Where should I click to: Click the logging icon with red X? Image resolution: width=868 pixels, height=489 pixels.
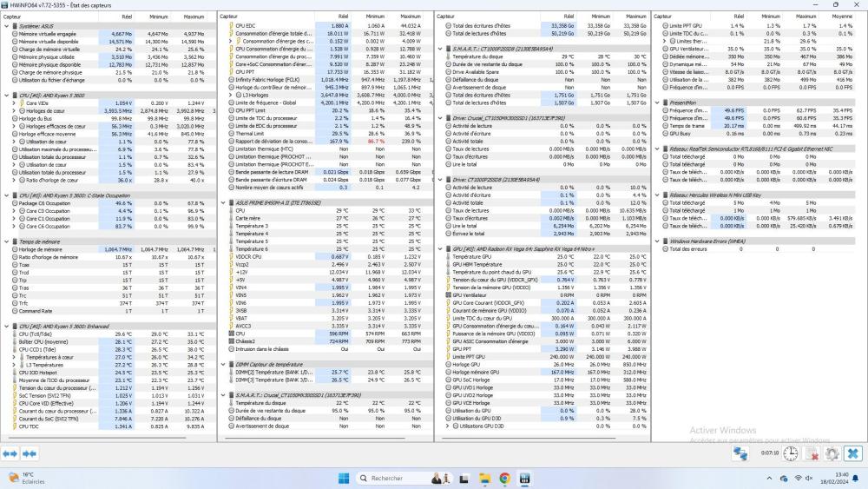[x=812, y=453]
